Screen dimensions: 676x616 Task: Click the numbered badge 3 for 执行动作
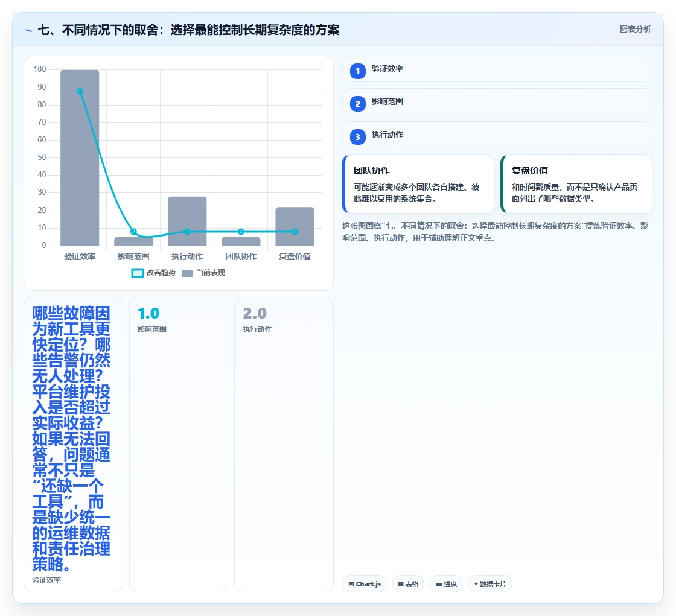click(x=357, y=137)
